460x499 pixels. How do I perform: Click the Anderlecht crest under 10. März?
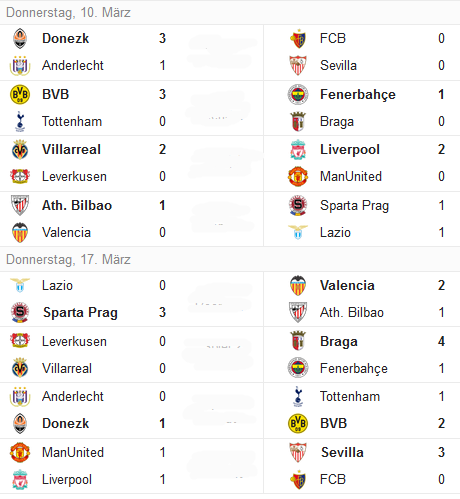(x=20, y=65)
